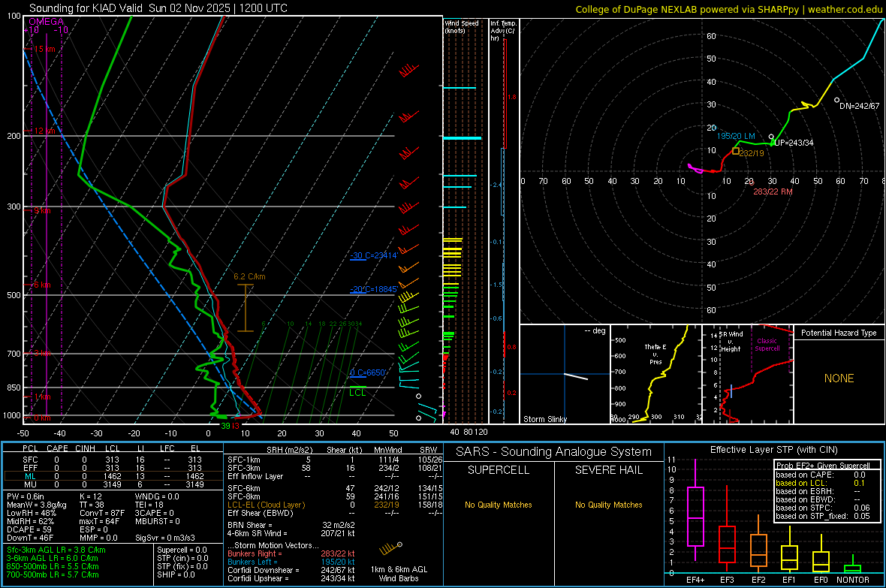Click the 12 km height marker
The image size is (886, 588).
pos(44,131)
